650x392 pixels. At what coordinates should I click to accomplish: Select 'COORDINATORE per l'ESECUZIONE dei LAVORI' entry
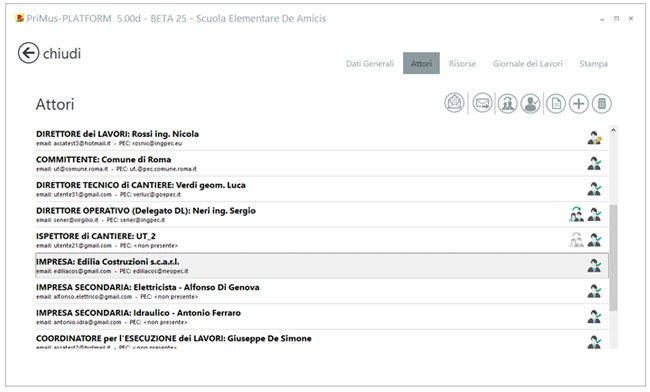[322, 340]
